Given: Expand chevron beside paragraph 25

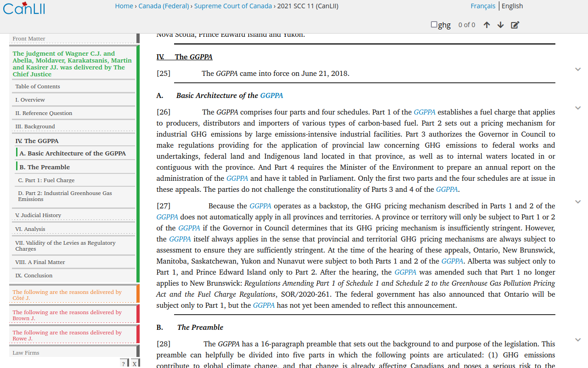Looking at the screenshot, I should pos(578,69).
